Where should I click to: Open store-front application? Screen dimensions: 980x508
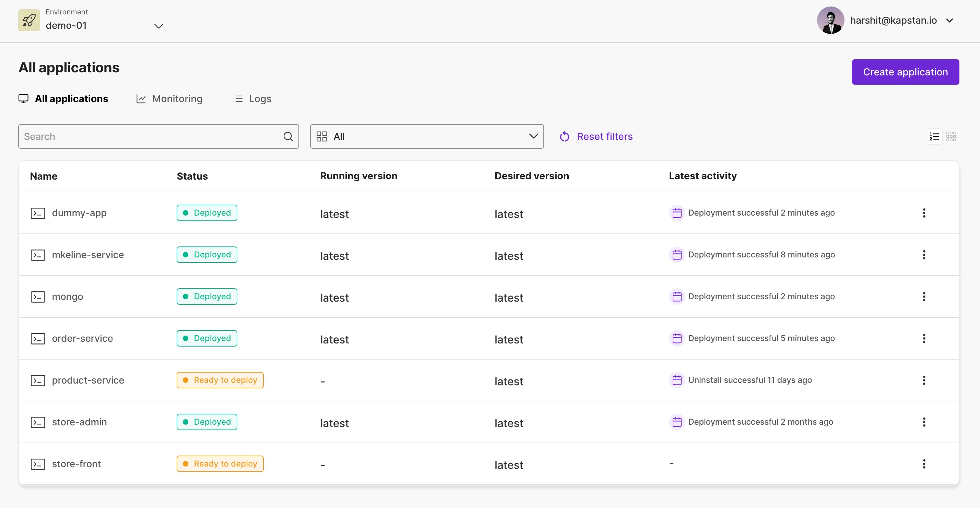[76, 464]
